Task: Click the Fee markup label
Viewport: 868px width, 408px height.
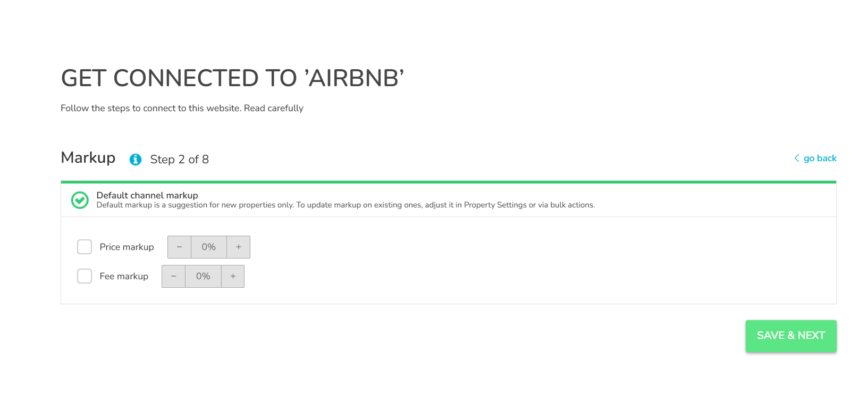Action: tap(124, 276)
